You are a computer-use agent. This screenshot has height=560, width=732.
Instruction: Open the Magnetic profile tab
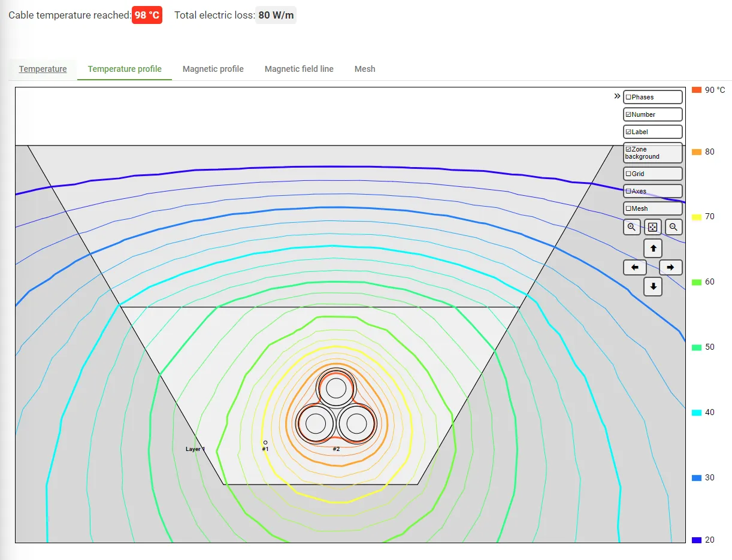(x=213, y=69)
